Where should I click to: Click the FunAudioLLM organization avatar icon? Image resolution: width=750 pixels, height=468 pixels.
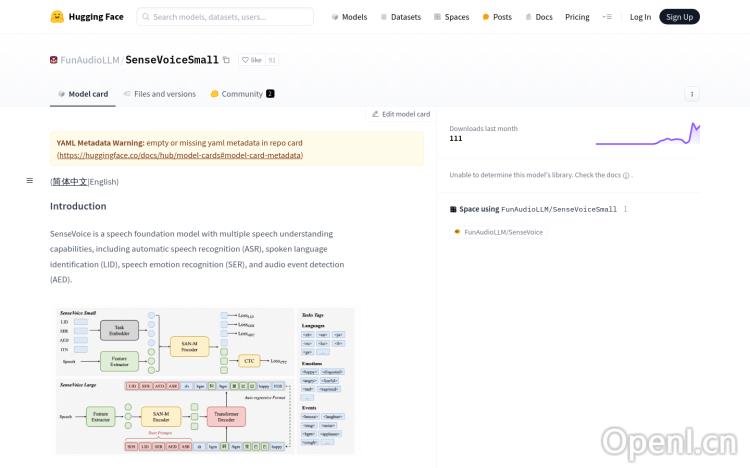54,60
